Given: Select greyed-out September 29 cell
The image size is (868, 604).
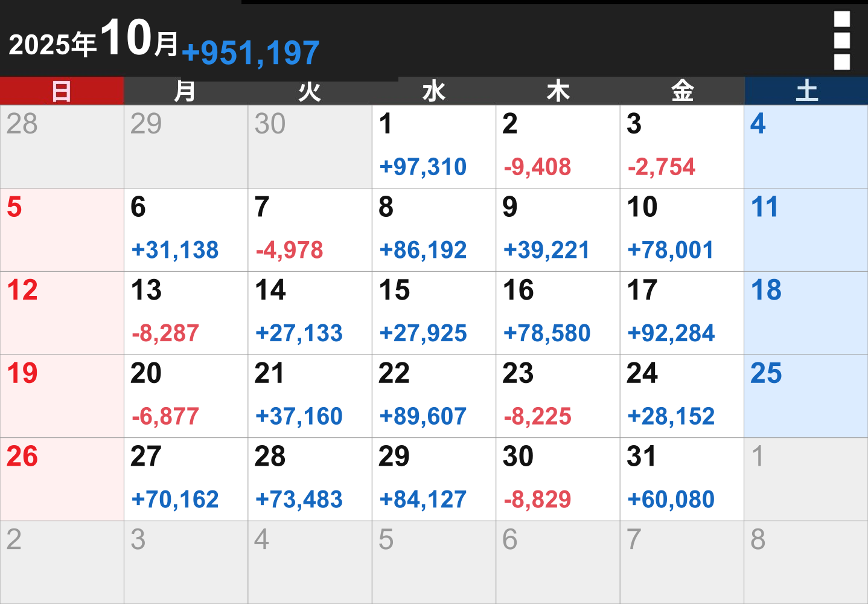Looking at the screenshot, I should tap(186, 147).
